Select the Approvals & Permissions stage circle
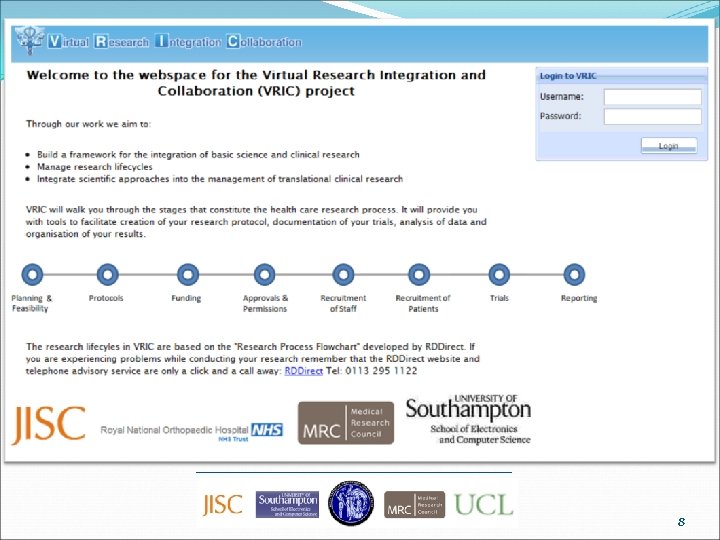 [x=264, y=275]
